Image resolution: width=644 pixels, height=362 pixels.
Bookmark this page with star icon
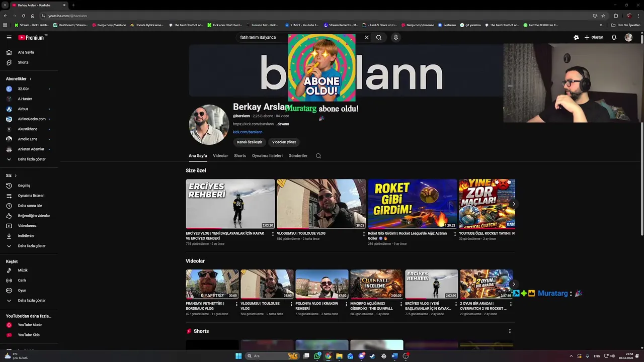pyautogui.click(x=603, y=16)
